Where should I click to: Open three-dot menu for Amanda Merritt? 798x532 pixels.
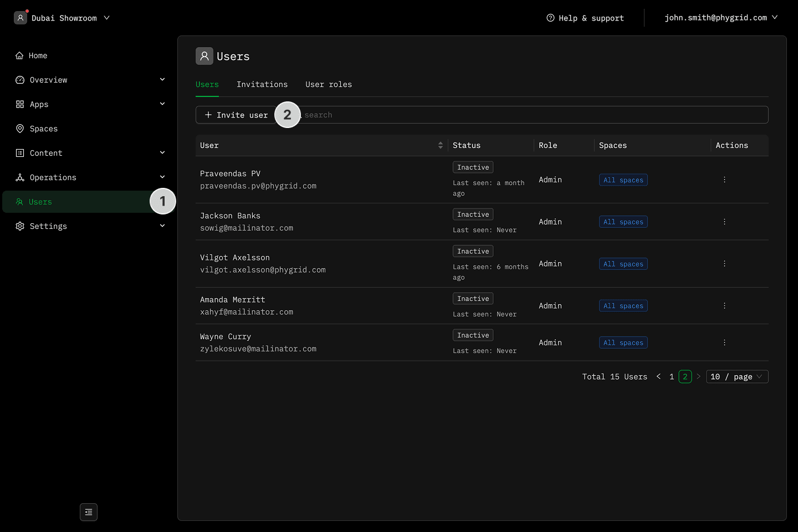pyautogui.click(x=724, y=306)
